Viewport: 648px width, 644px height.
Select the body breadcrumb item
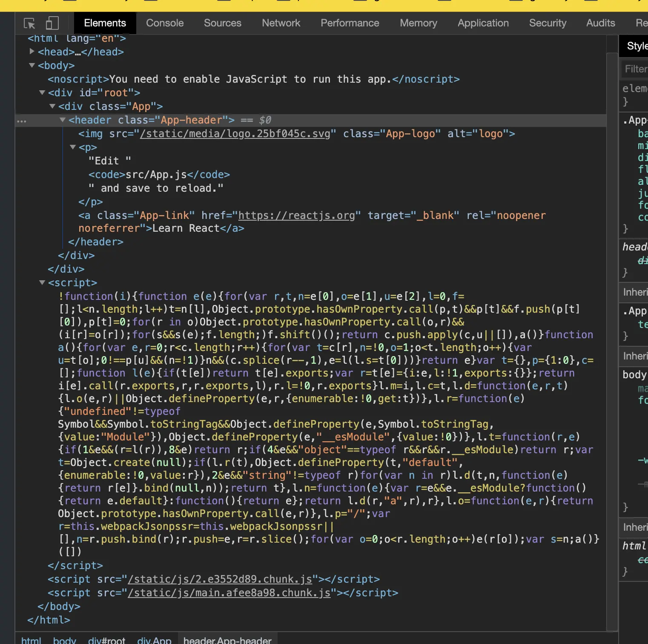pos(65,640)
